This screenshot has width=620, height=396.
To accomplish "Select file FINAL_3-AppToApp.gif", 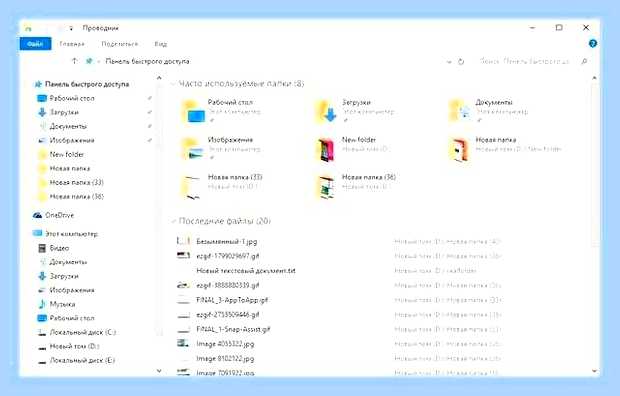I will coord(232,300).
